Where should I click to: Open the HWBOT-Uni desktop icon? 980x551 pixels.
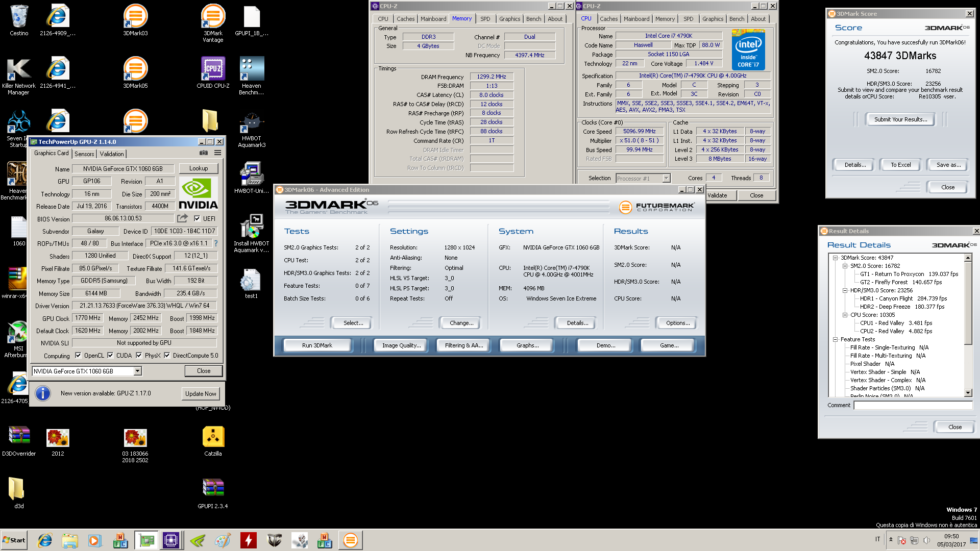tap(252, 178)
